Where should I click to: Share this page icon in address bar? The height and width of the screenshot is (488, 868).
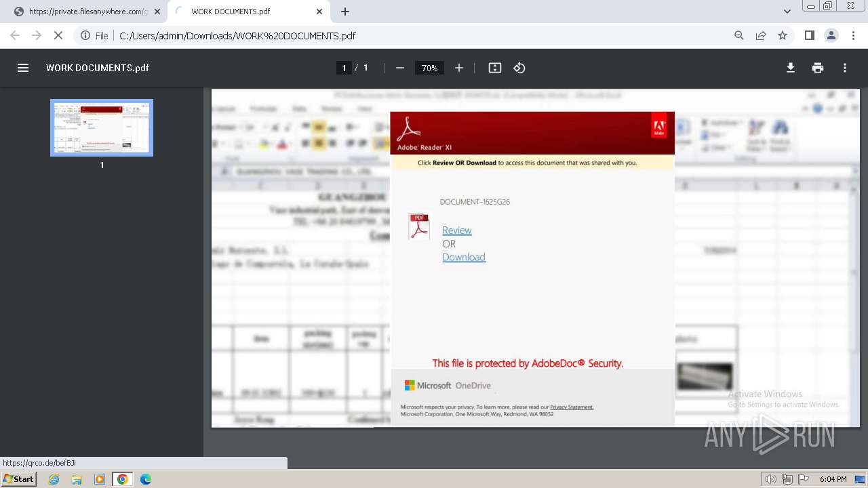coord(761,35)
